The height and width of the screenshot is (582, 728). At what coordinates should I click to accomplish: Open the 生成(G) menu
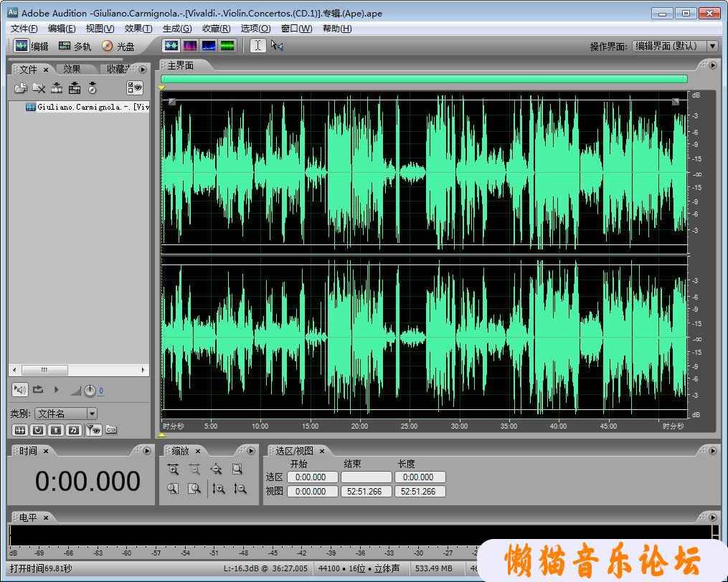177,29
